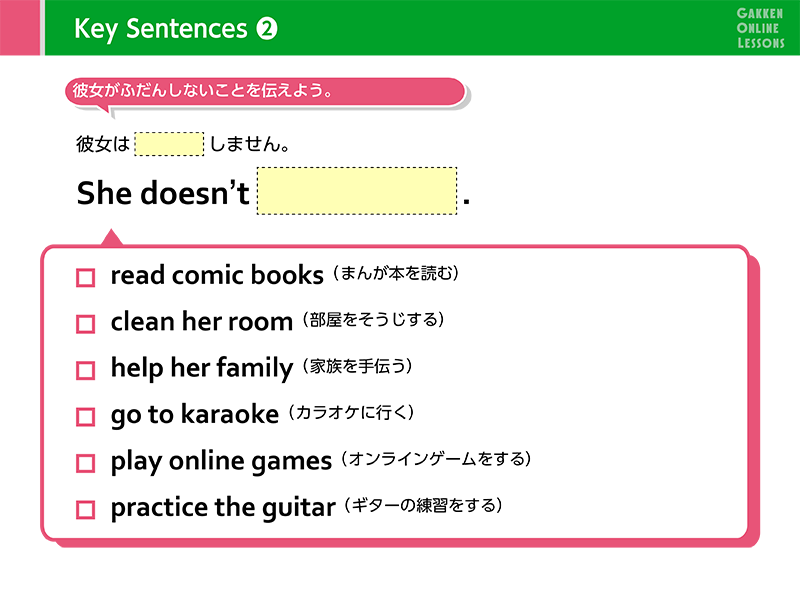Click the 'Key Sentences' header title
This screenshot has width=800, height=600.
160,29
